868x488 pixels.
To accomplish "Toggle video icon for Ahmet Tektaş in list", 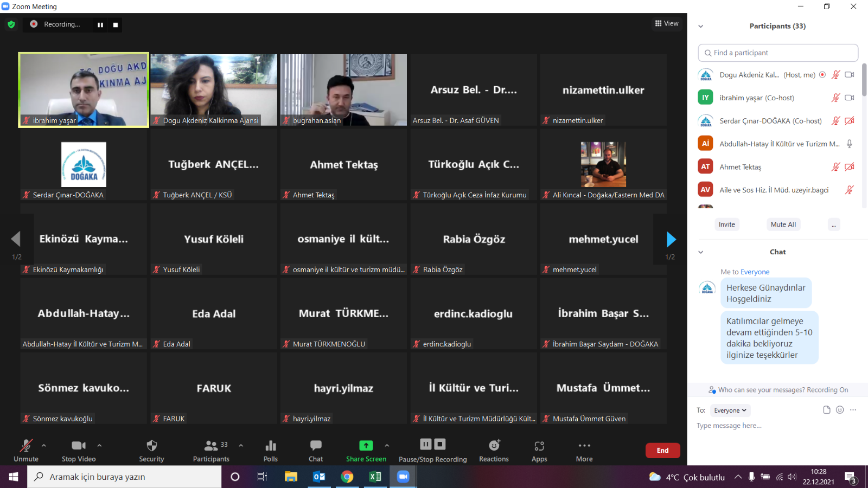I will pos(850,167).
